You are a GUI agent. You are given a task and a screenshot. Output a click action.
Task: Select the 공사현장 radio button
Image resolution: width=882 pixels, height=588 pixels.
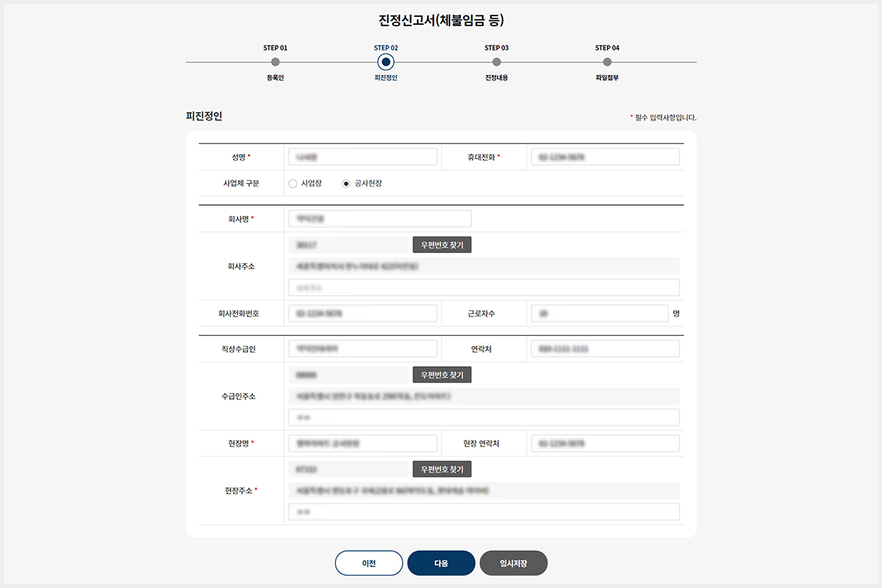click(346, 183)
